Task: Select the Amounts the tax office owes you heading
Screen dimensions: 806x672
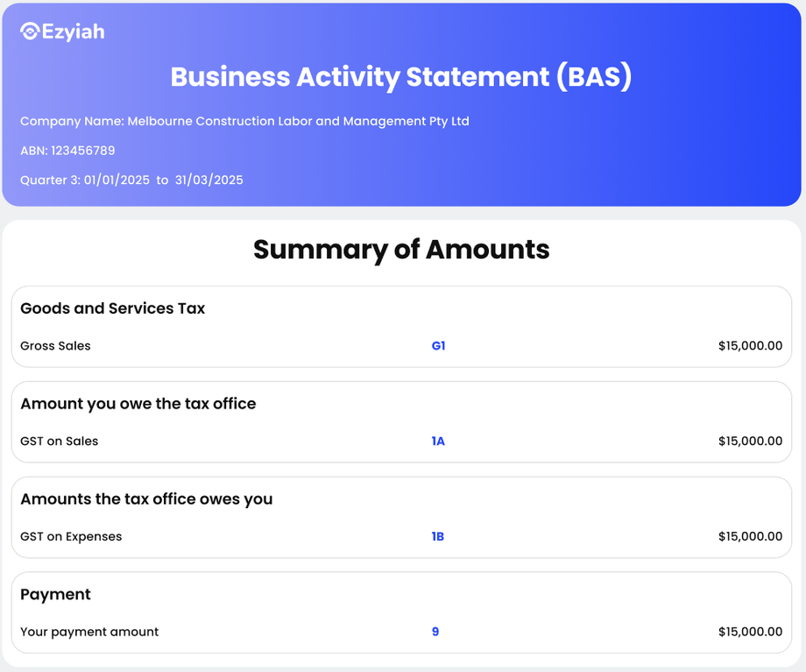Action: tap(146, 499)
